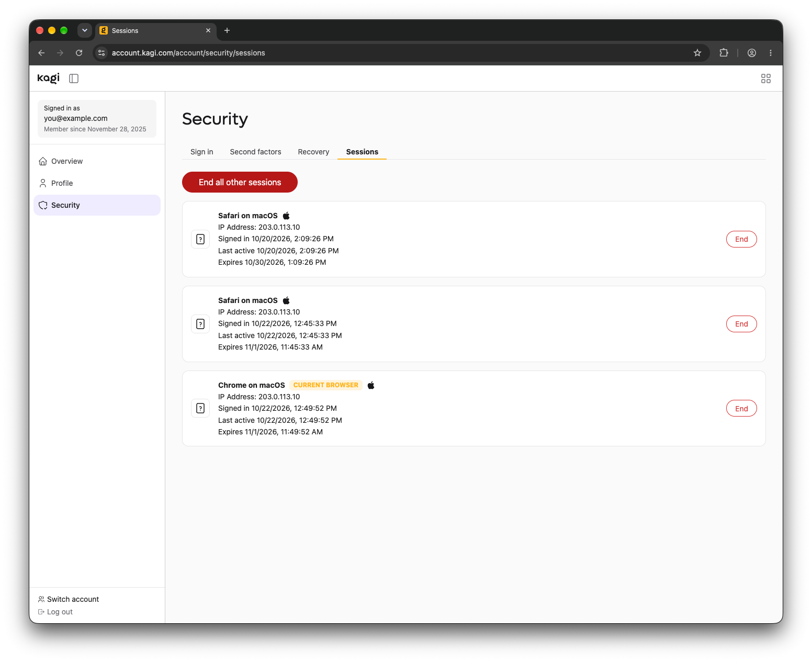
Task: View site information icon in address bar
Action: 102,53
